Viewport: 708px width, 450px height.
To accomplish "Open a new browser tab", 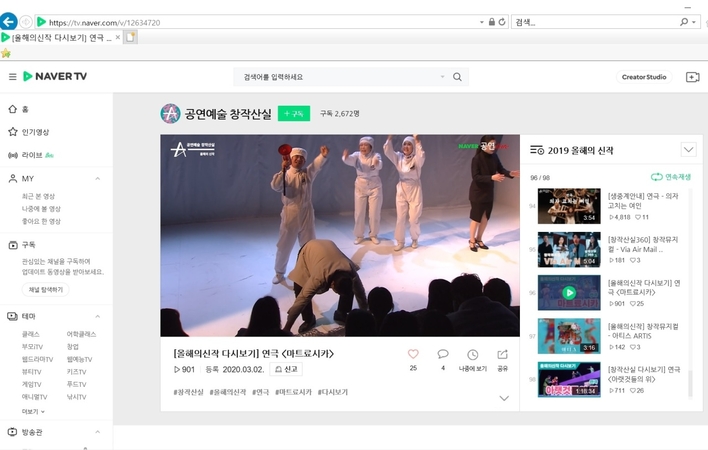I will coord(130,37).
